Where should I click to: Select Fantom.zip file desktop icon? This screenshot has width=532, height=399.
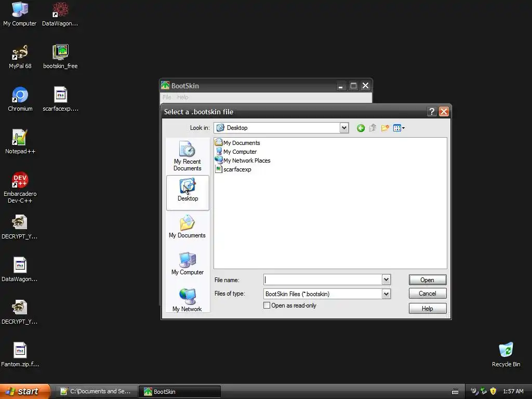point(20,355)
